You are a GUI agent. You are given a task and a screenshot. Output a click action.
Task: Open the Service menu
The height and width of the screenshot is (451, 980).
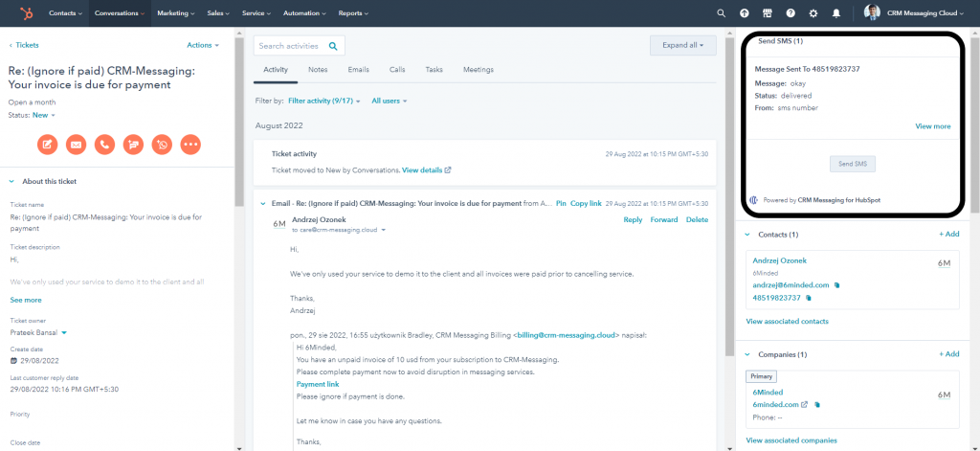[256, 13]
